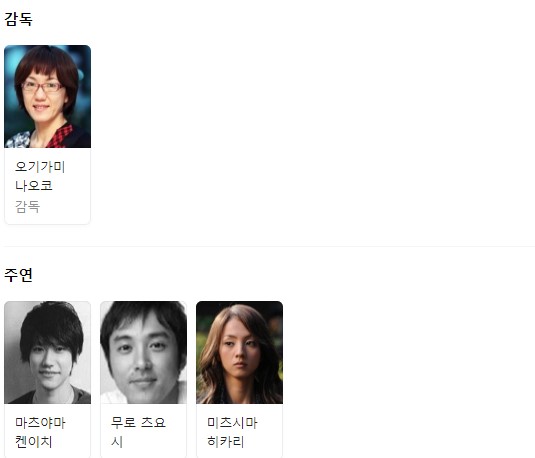535x458 pixels.
Task: Click the 주연 section heading
Action: pos(18,275)
